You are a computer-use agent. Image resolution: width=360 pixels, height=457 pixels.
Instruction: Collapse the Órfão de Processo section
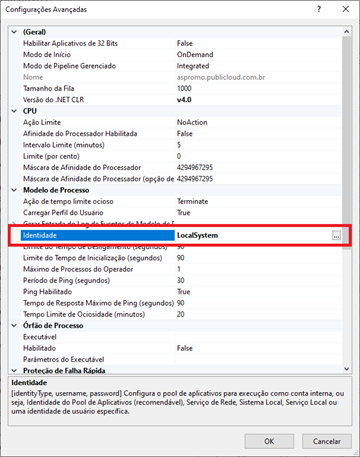click(x=14, y=325)
